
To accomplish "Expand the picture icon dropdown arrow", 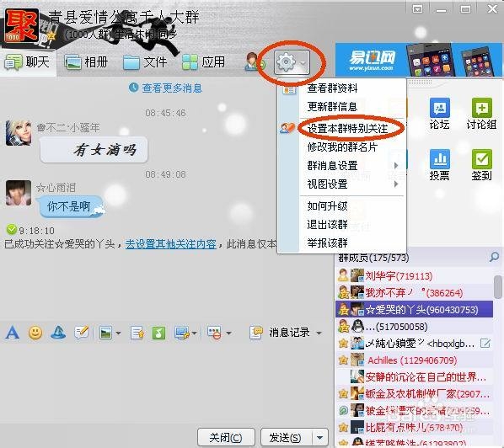I will pos(118,333).
